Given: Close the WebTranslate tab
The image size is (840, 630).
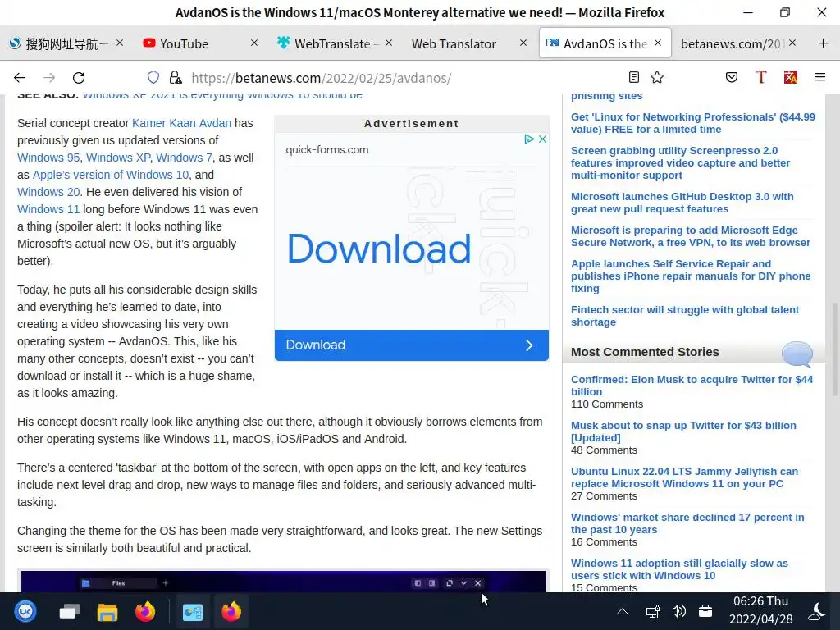Looking at the screenshot, I should coord(389,43).
